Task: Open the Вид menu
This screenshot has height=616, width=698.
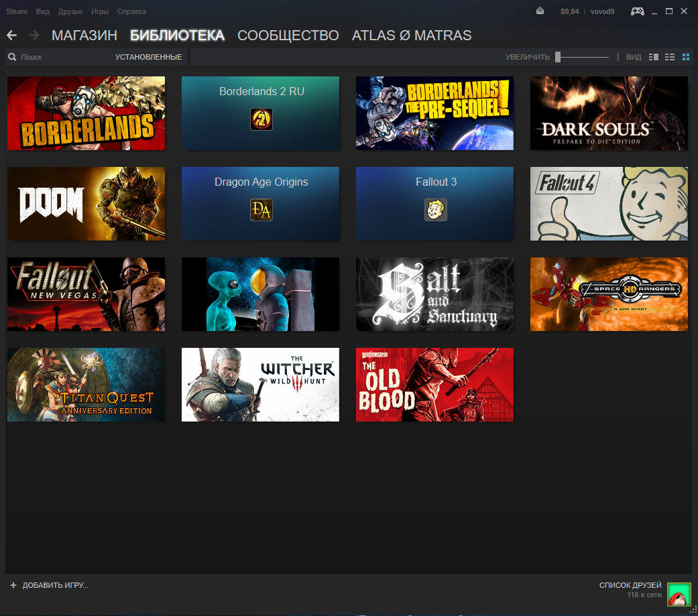Action: coord(43,11)
